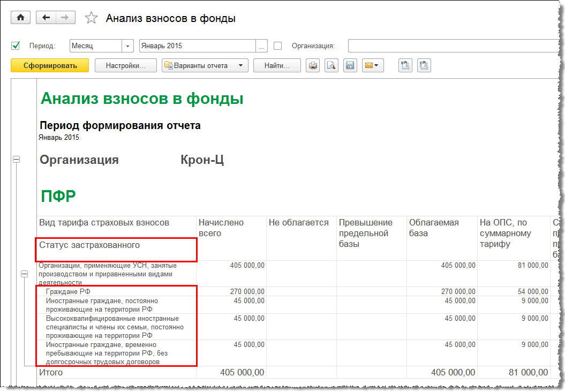Uncheck the Период checkbox
565x392 pixels.
16,46
